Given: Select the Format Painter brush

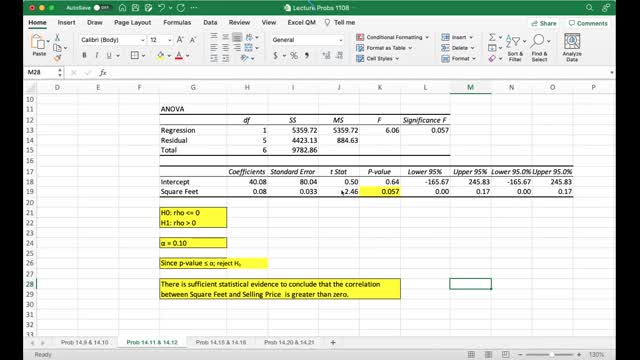Looking at the screenshot, I should 58,58.
